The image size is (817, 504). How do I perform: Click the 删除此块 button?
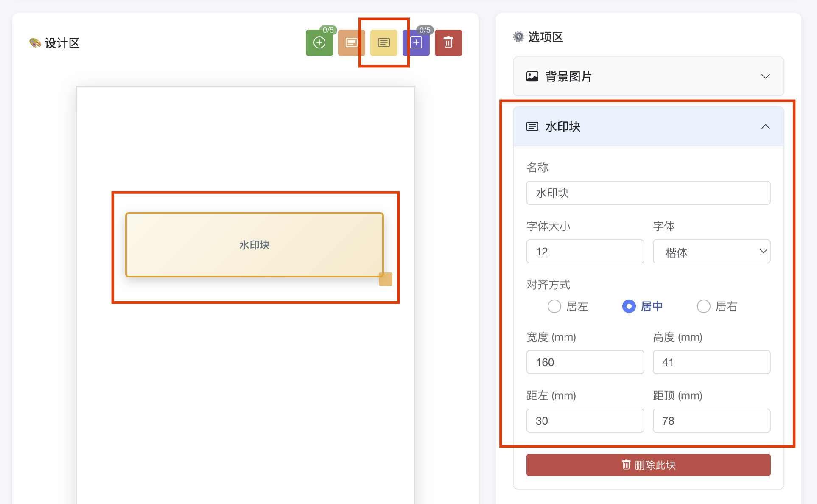648,465
